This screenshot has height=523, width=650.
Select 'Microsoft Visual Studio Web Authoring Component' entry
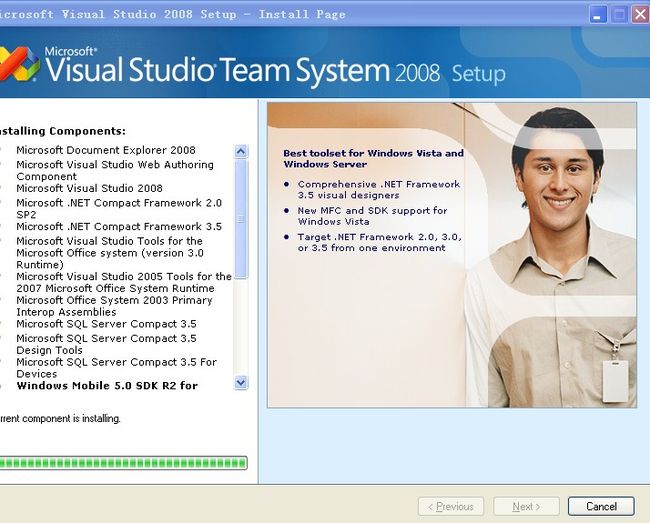(x=115, y=170)
